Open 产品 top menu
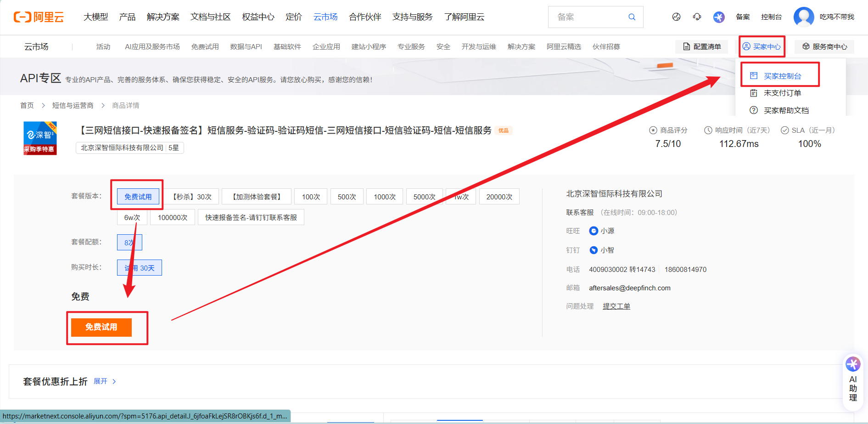The image size is (868, 424). (x=127, y=17)
